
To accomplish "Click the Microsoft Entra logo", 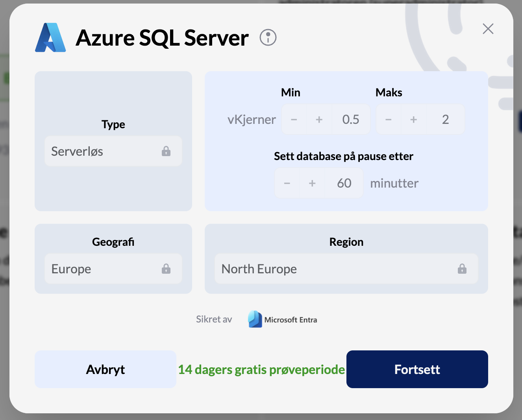I will click(283, 319).
